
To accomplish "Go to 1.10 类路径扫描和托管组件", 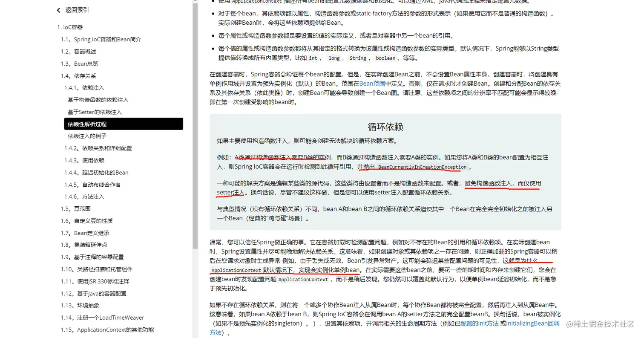I will pyautogui.click(x=96, y=269).
